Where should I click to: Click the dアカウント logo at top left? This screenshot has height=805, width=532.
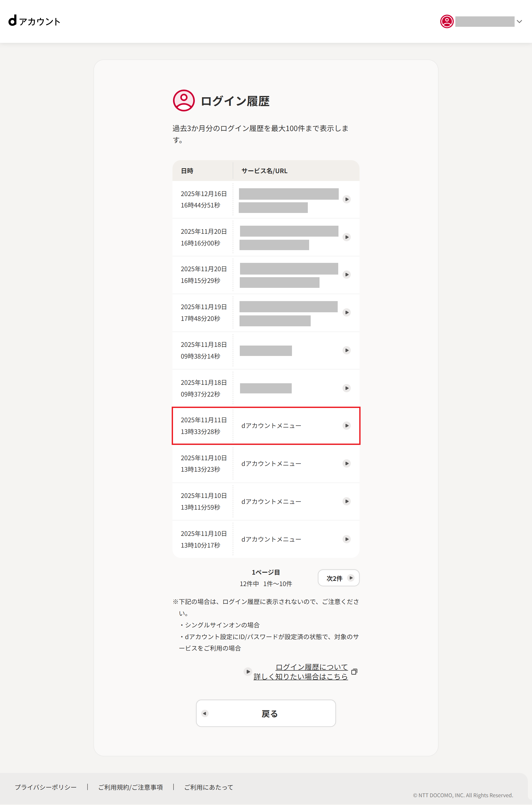(34, 21)
